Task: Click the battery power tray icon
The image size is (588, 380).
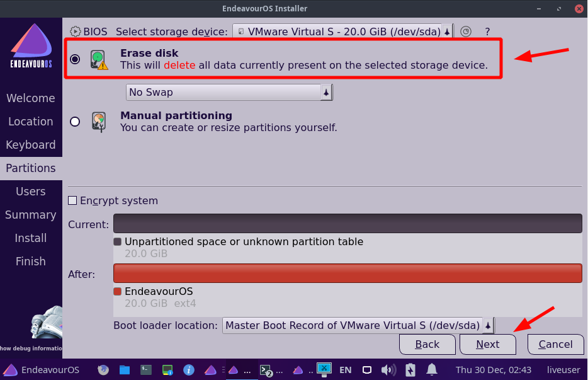Action: tap(410, 370)
